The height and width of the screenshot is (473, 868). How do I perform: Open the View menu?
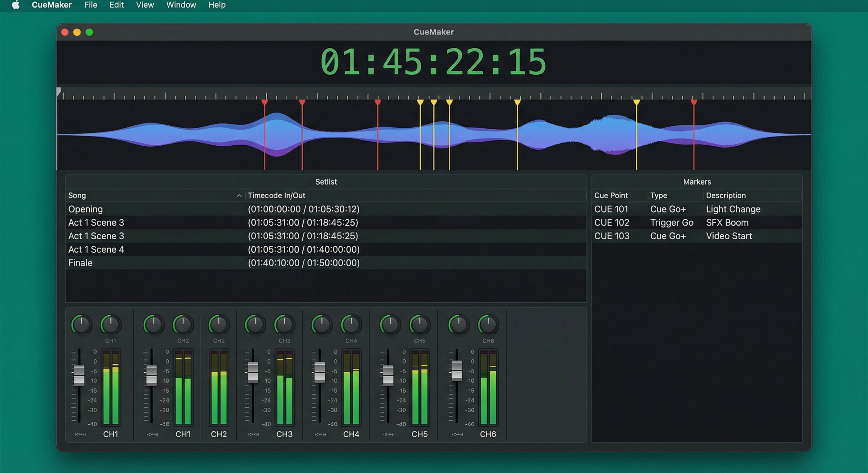[x=145, y=5]
